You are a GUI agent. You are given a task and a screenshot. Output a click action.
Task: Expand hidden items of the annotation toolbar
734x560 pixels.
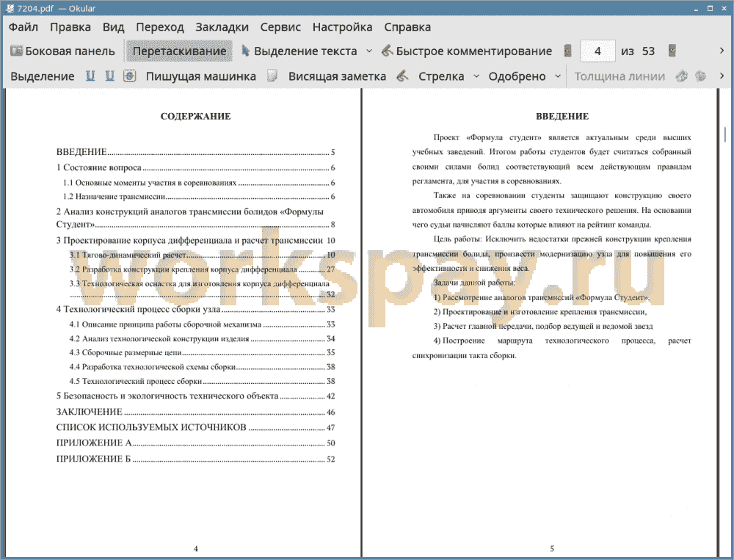point(722,76)
